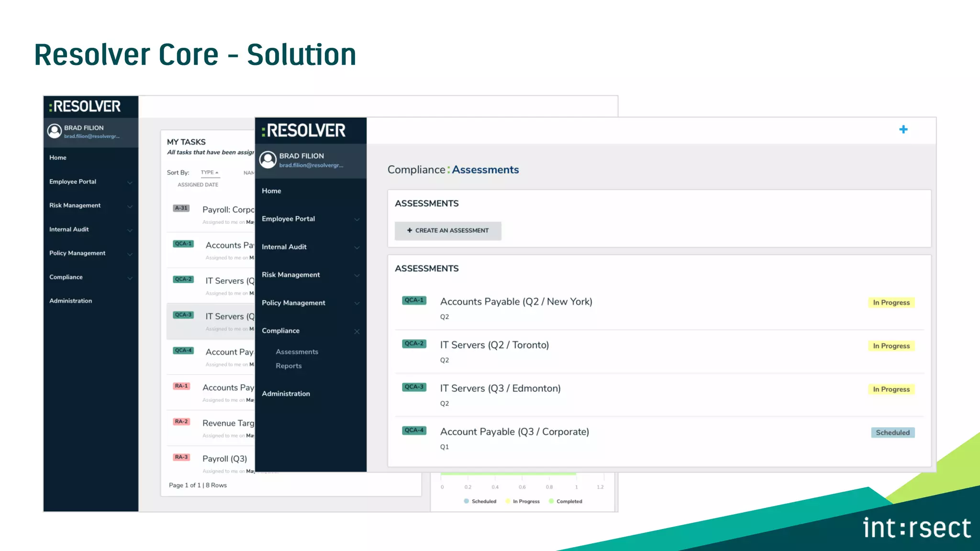The image size is (980, 551).
Task: Click the A-31 gray task badge
Action: [181, 208]
